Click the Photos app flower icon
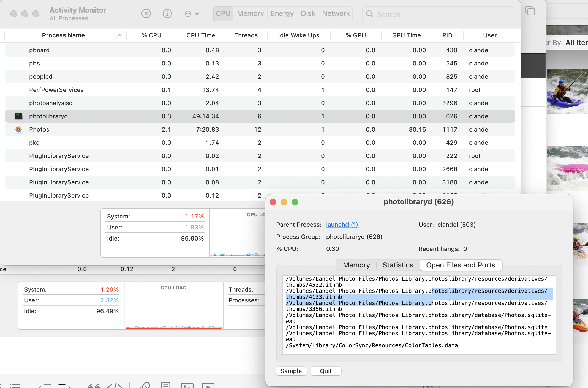The height and width of the screenshot is (388, 588). (18, 129)
